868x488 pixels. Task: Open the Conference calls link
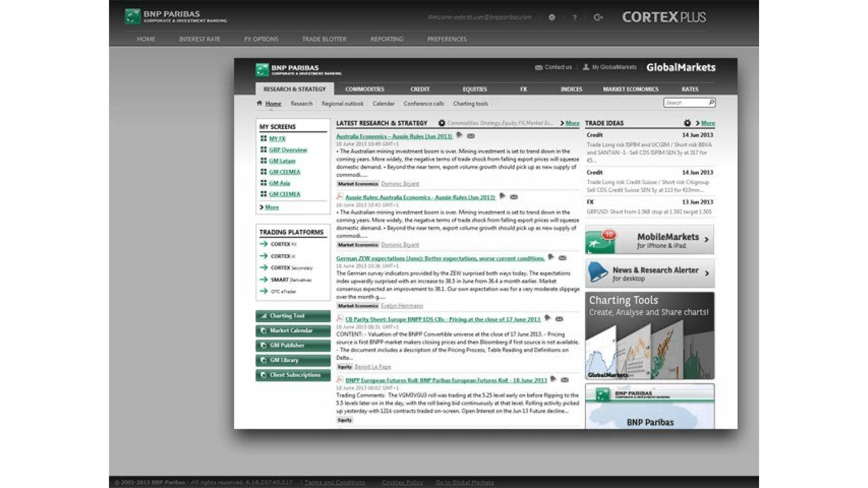pyautogui.click(x=424, y=103)
